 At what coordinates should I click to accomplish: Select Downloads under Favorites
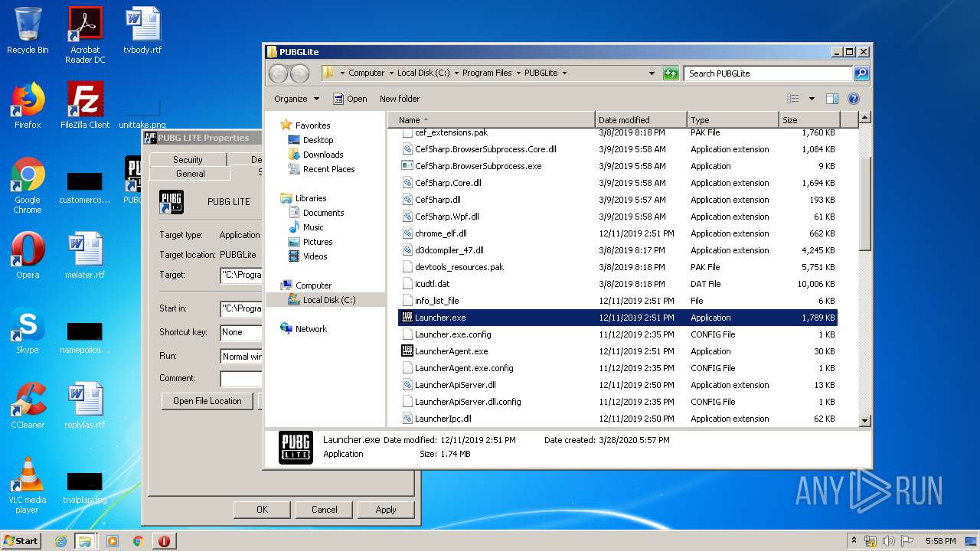coord(323,155)
